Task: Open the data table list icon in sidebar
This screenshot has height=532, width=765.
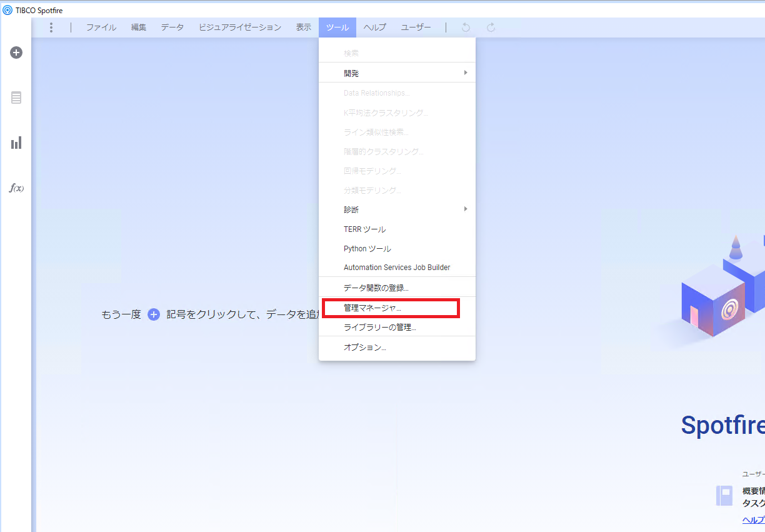Action: tap(16, 98)
